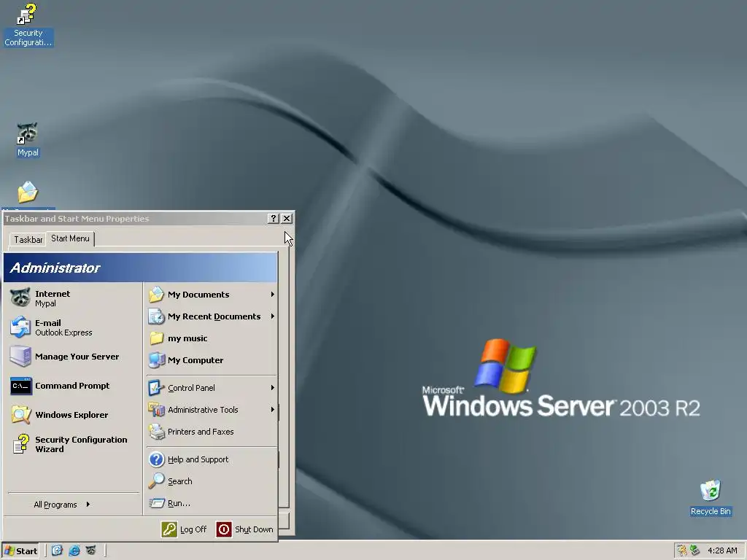
Task: Open Administrative Tools icon
Action: click(x=156, y=410)
